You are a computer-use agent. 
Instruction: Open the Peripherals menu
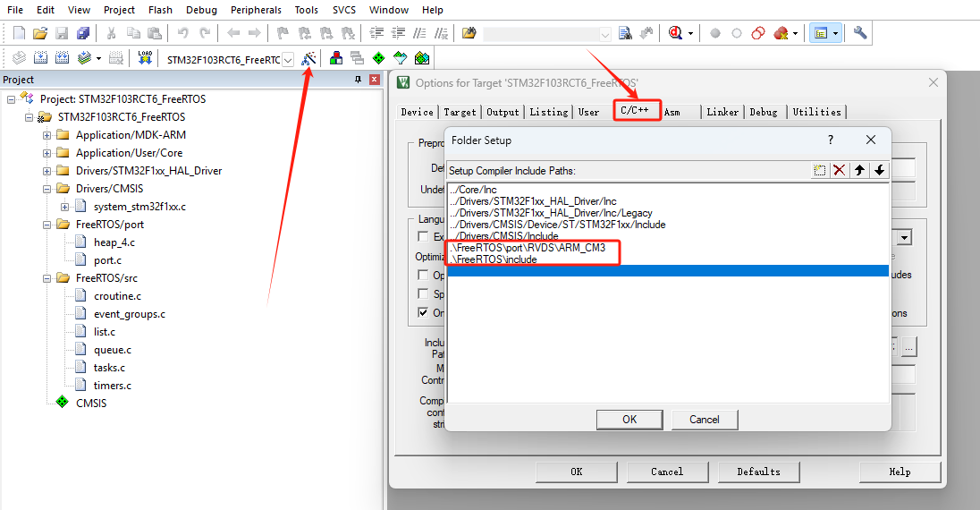256,10
